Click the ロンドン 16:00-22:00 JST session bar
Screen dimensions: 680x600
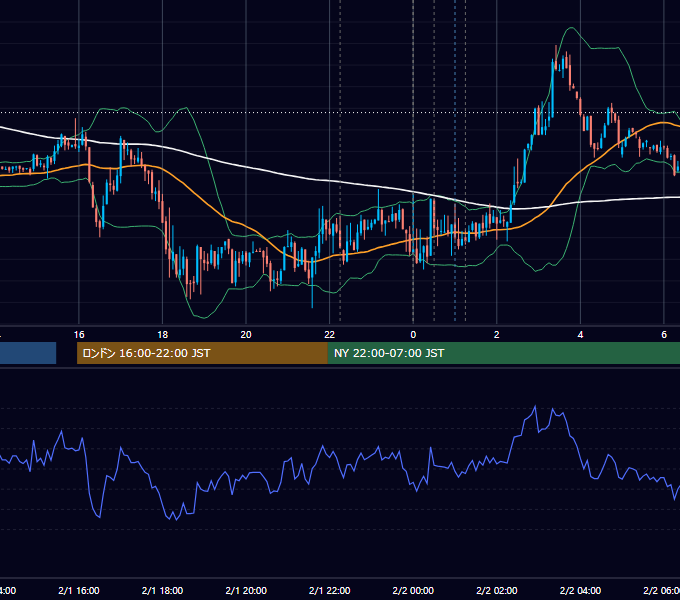(202, 353)
